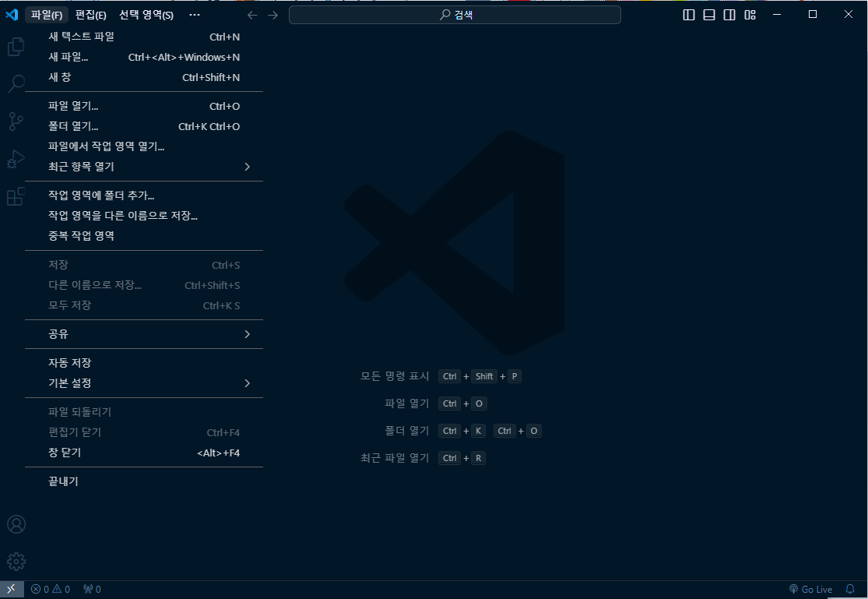The image size is (868, 599).
Task: Open the Manage gear icon
Action: [16, 562]
